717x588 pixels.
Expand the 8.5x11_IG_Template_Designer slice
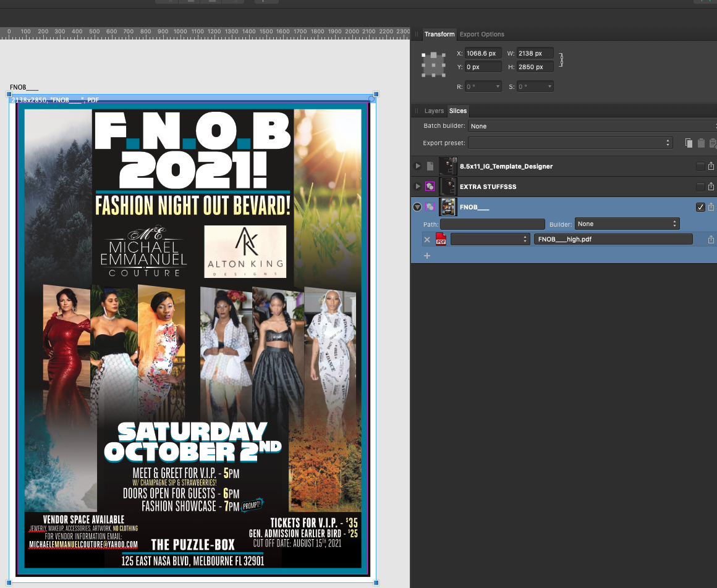(x=417, y=166)
